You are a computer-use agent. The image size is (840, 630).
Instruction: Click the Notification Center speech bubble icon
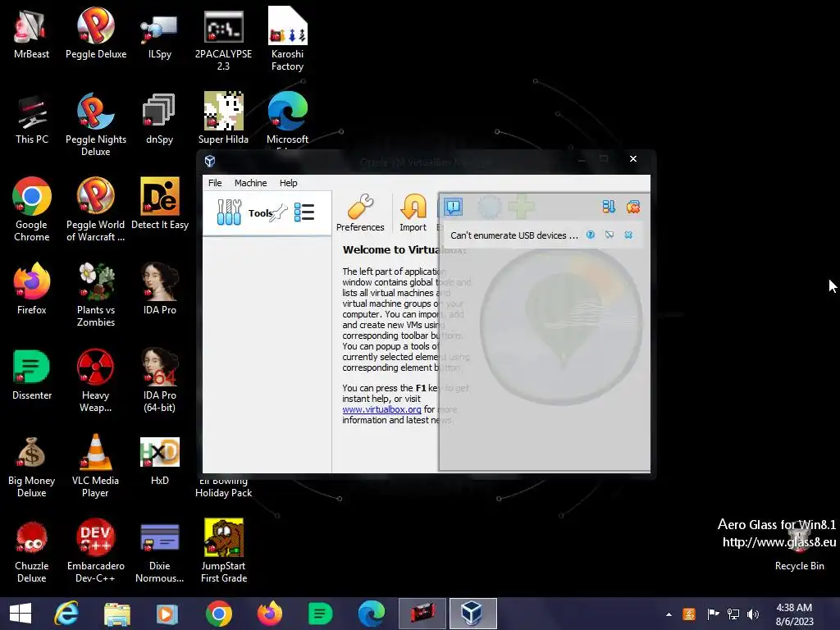click(453, 207)
